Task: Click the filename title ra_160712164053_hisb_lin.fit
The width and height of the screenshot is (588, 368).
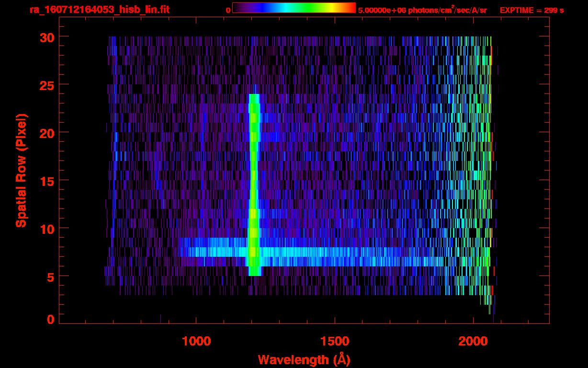Action: point(99,10)
